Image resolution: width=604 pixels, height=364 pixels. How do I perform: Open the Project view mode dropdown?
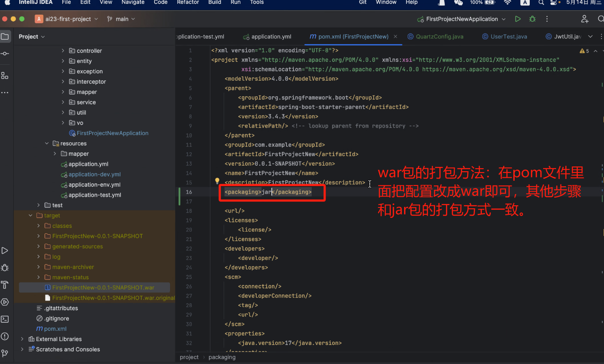[32, 37]
